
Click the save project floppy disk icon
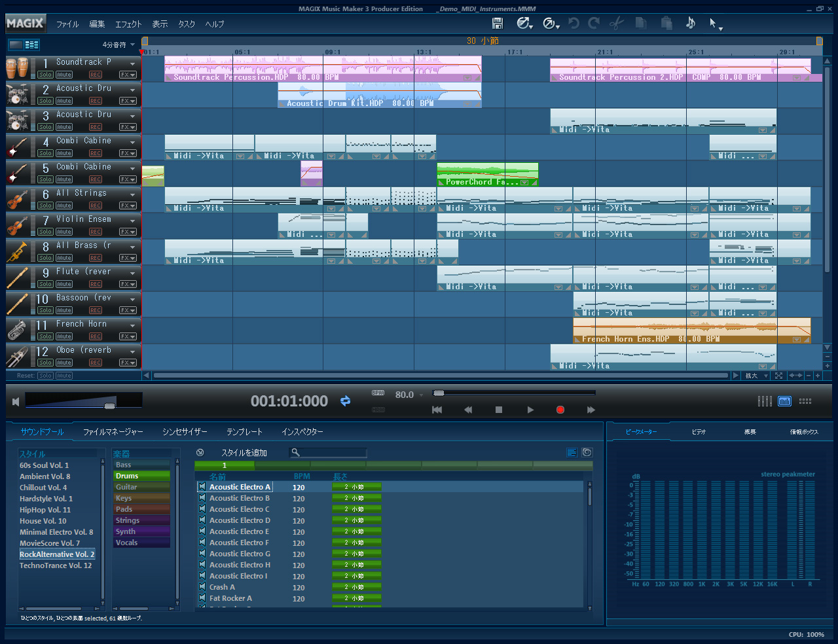[498, 24]
